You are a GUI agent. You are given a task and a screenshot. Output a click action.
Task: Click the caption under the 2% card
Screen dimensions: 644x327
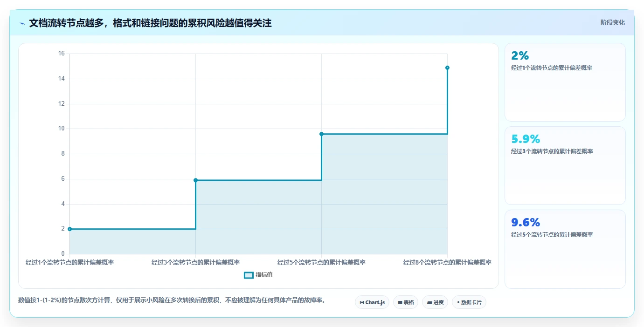pos(552,68)
